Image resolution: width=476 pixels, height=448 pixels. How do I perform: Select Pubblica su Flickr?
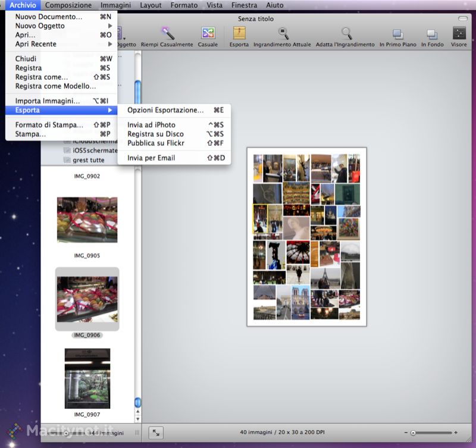156,143
